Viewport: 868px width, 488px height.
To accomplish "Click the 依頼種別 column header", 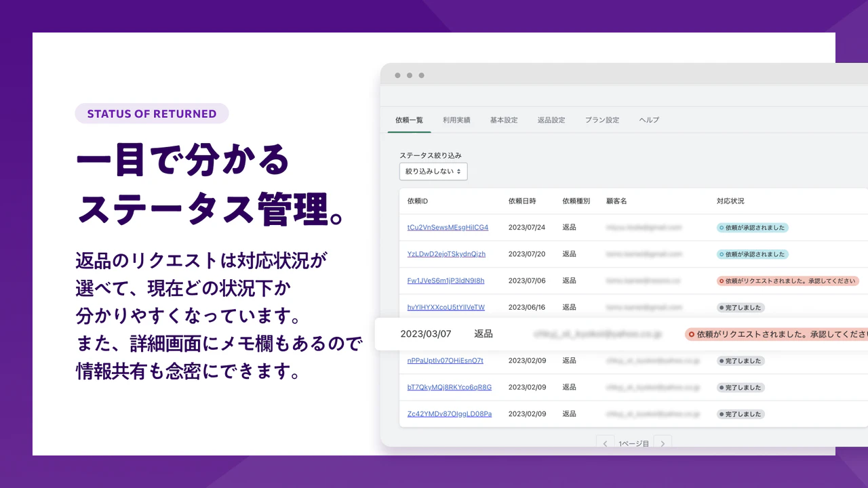I will coord(576,201).
